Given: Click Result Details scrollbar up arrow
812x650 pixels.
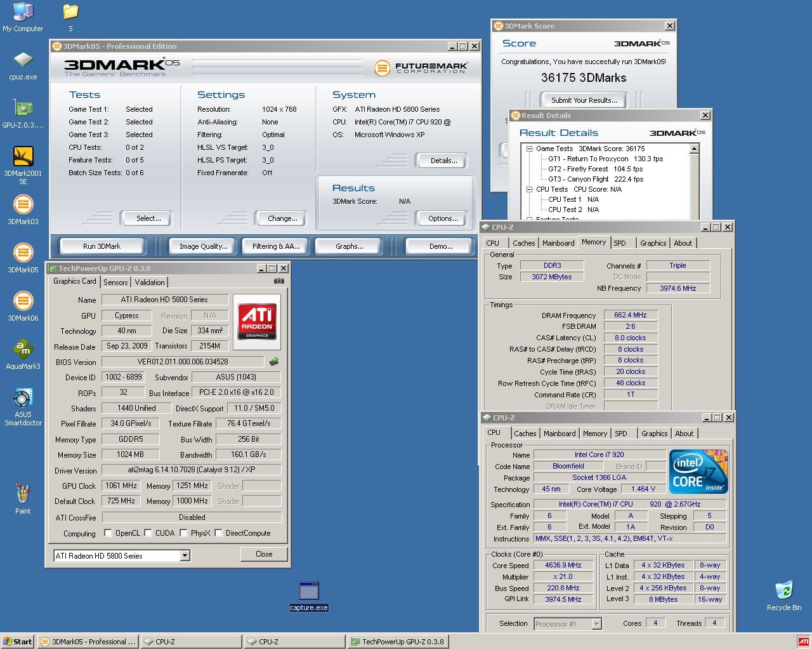Looking at the screenshot, I should pyautogui.click(x=694, y=149).
